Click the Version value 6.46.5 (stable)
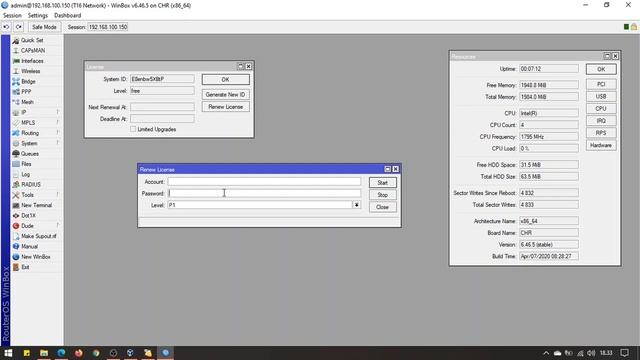This screenshot has width=640, height=360. 549,244
